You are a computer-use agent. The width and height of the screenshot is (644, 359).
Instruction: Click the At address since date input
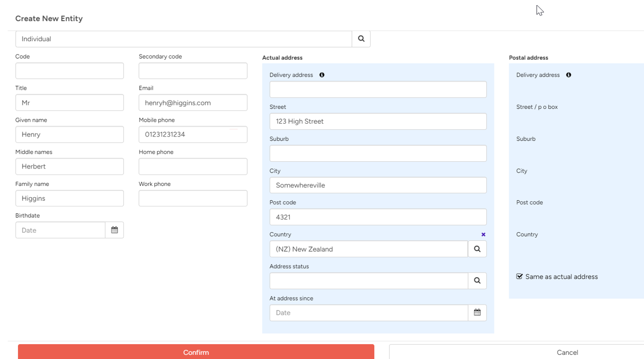coord(369,313)
